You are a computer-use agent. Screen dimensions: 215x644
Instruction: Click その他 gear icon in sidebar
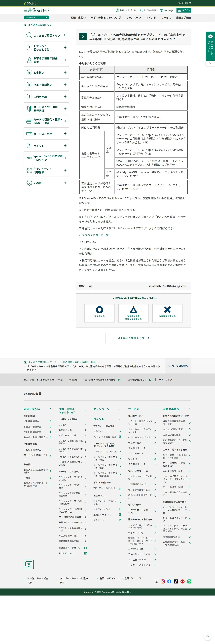pyautogui.click(x=29, y=183)
